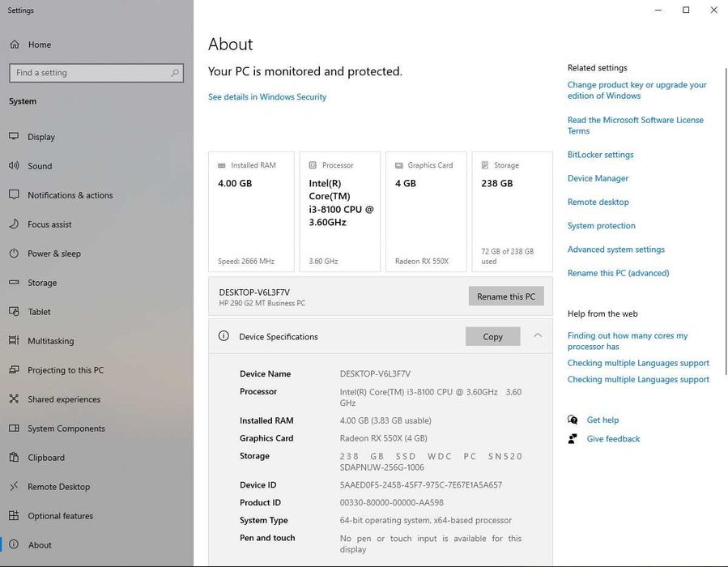728x567 pixels.
Task: Click the Home icon in sidebar
Action: 15,45
